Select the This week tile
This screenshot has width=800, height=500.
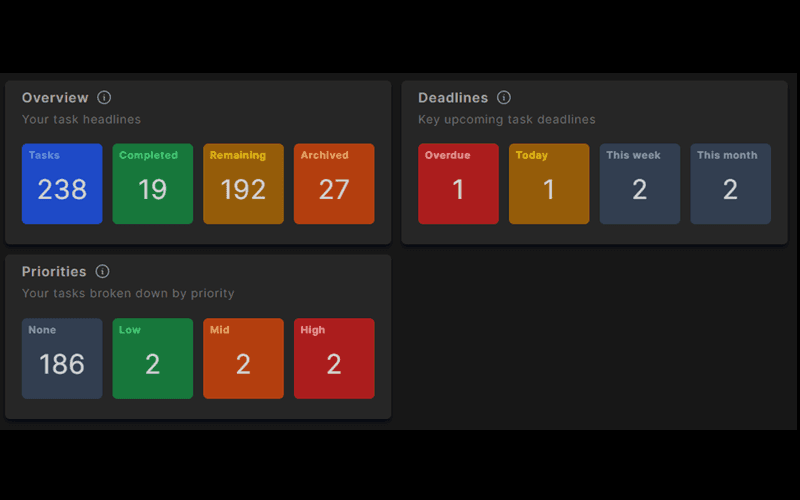point(640,184)
